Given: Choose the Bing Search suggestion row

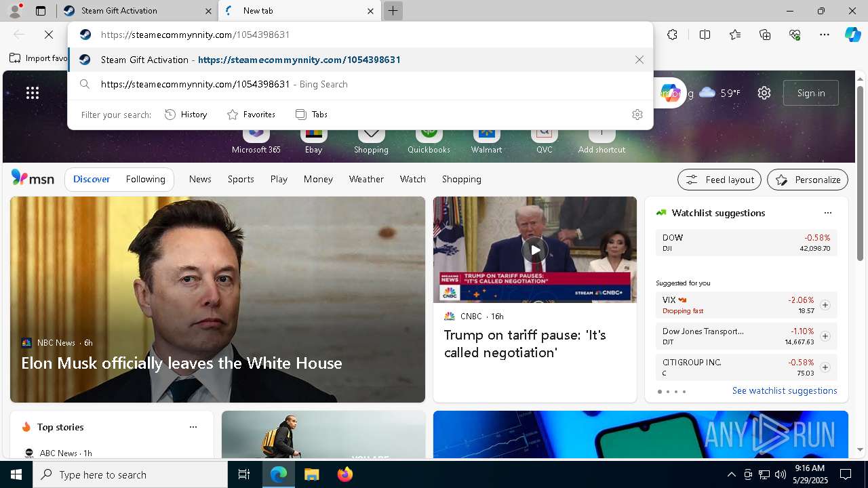Looking at the screenshot, I should tap(360, 84).
